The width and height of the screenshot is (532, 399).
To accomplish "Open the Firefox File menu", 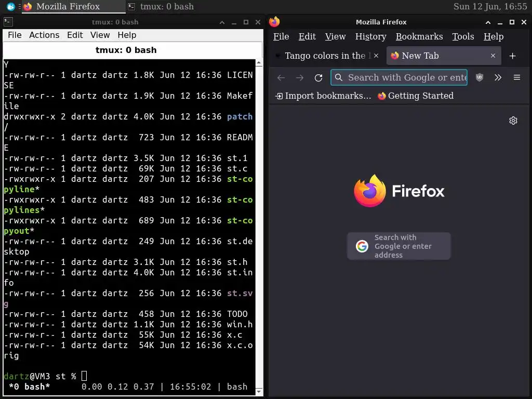I will [x=281, y=36].
